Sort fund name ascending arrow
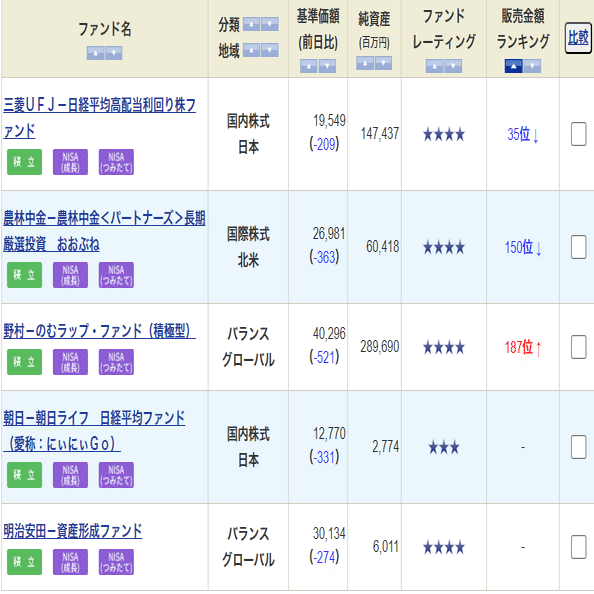Image resolution: width=594 pixels, height=594 pixels. click(x=95, y=53)
